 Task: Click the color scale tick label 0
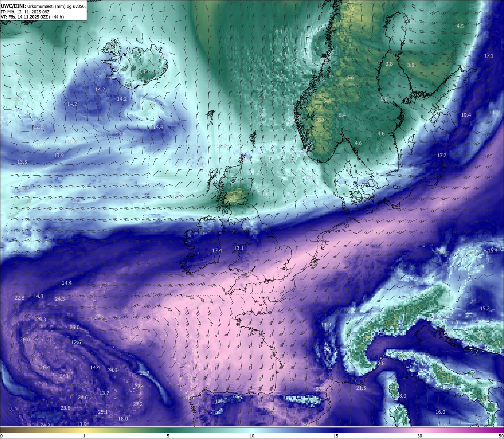tap(2, 436)
